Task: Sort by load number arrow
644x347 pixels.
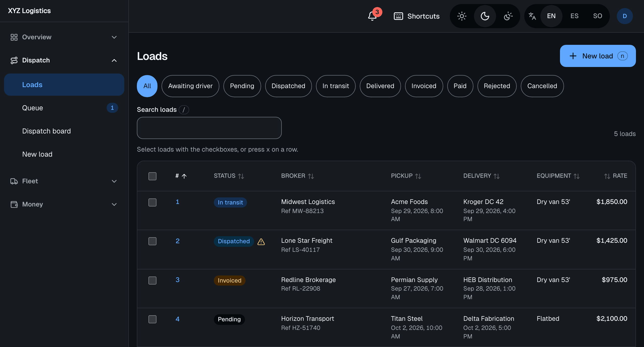Action: [x=184, y=176]
